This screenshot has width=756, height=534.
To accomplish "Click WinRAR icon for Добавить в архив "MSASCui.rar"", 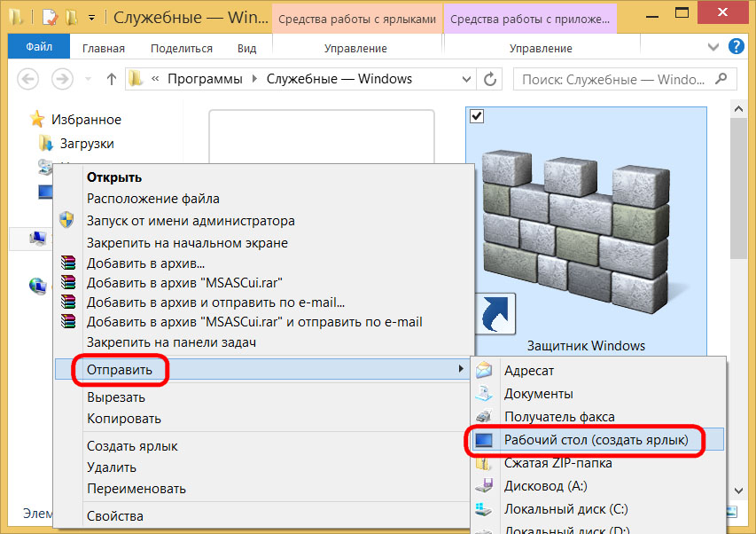I will pos(68,282).
